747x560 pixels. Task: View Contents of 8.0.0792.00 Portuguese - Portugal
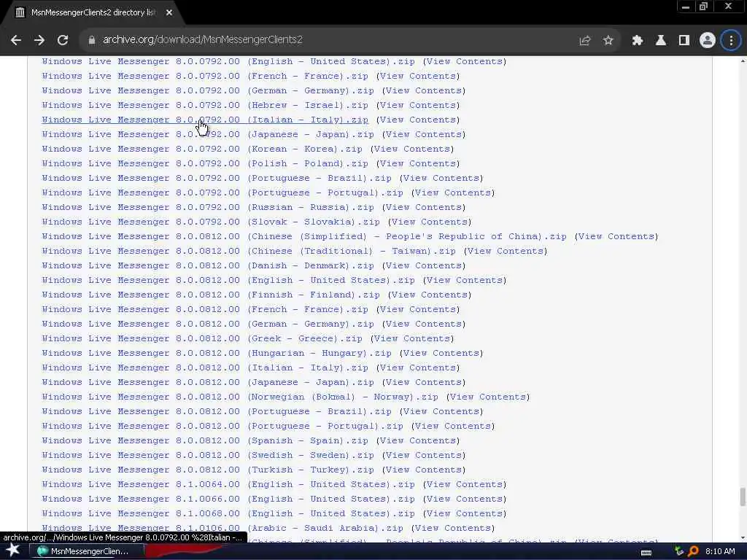pos(453,192)
